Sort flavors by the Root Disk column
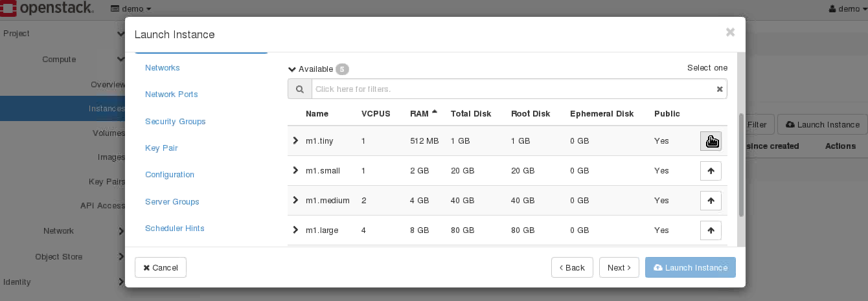868x301 pixels. [531, 114]
